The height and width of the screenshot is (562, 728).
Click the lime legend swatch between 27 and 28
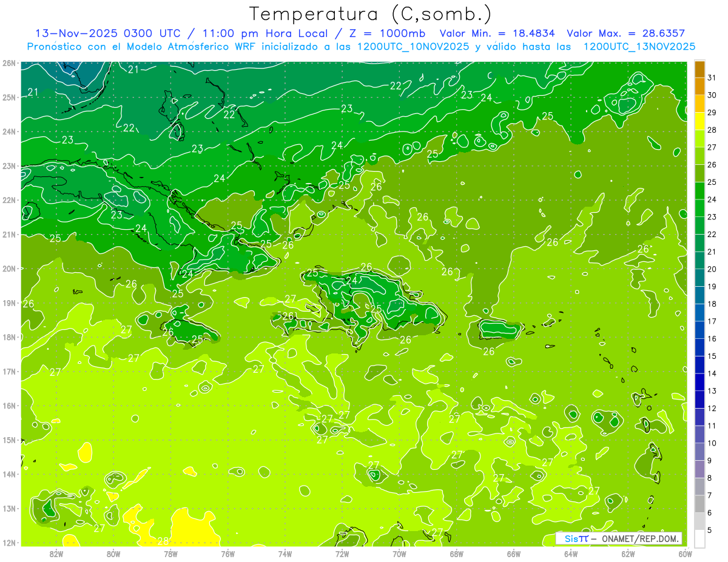[699, 138]
